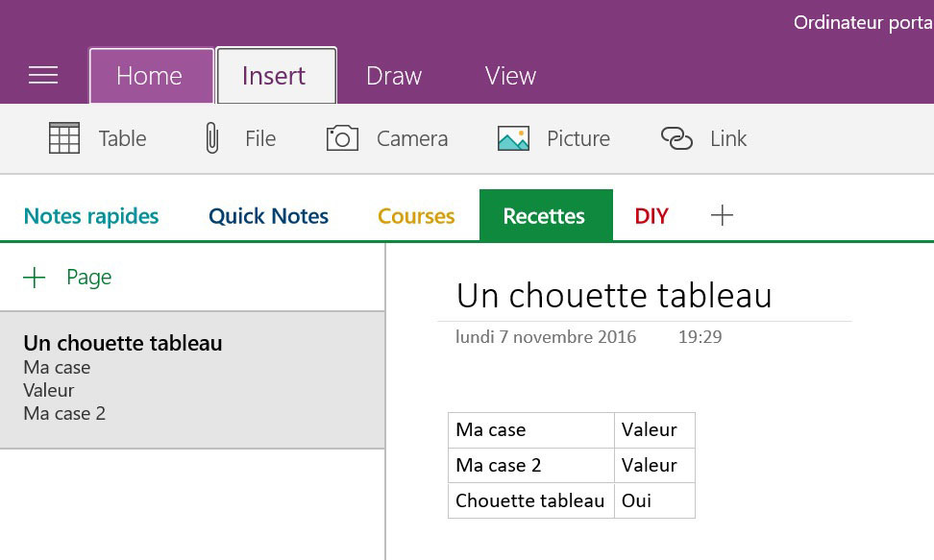Image resolution: width=934 pixels, height=560 pixels.
Task: Open the Notes rapides section
Action: (91, 216)
